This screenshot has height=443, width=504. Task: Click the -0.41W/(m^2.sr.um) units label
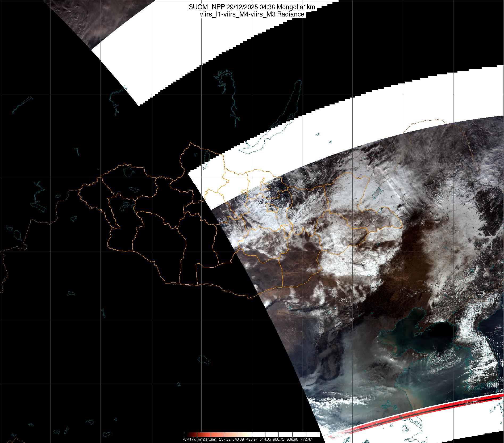point(199,439)
